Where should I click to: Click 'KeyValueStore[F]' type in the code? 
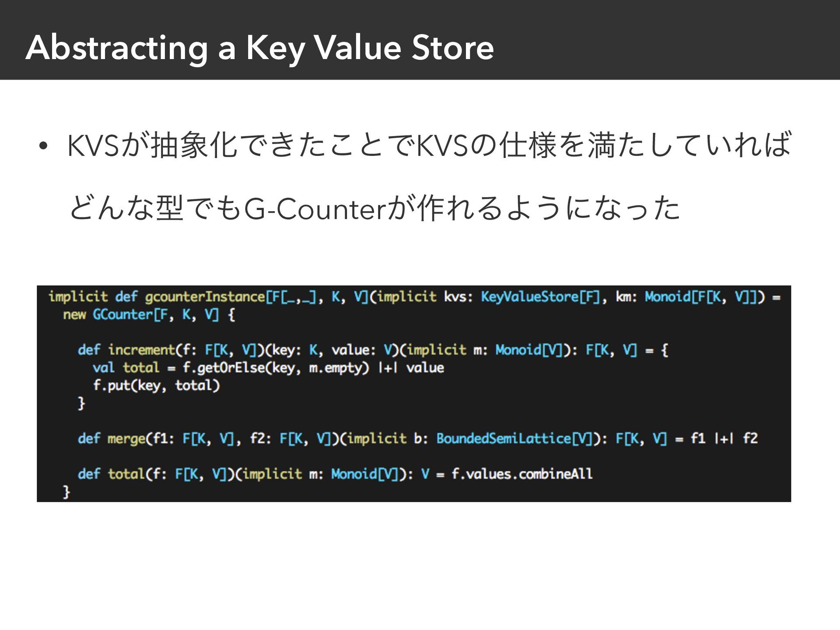541,297
